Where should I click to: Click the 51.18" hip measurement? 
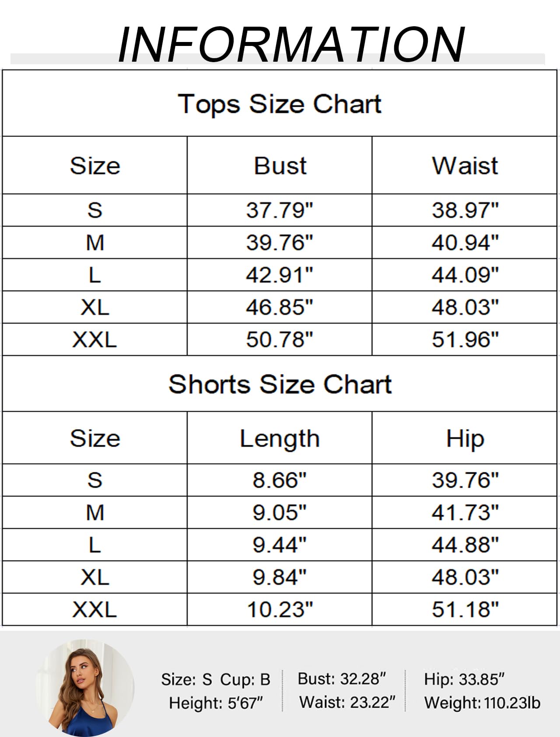[x=465, y=609]
